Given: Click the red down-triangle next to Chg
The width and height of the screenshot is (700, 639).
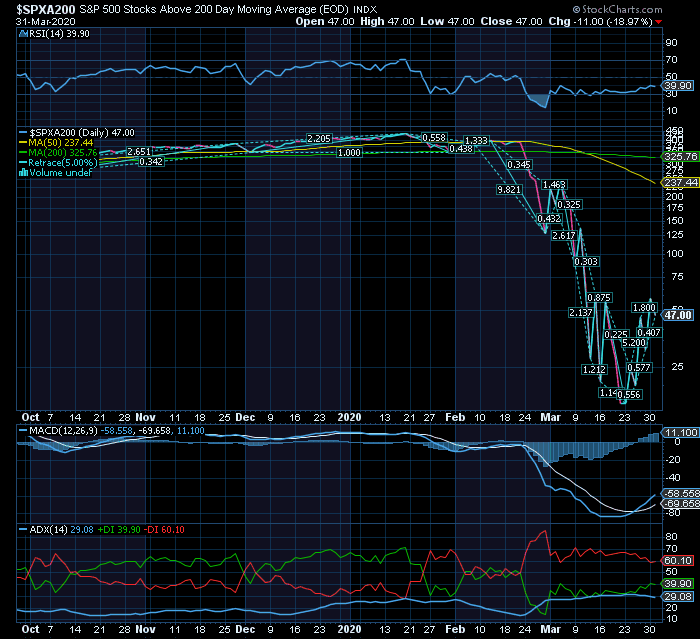Looking at the screenshot, I should pyautogui.click(x=659, y=22).
